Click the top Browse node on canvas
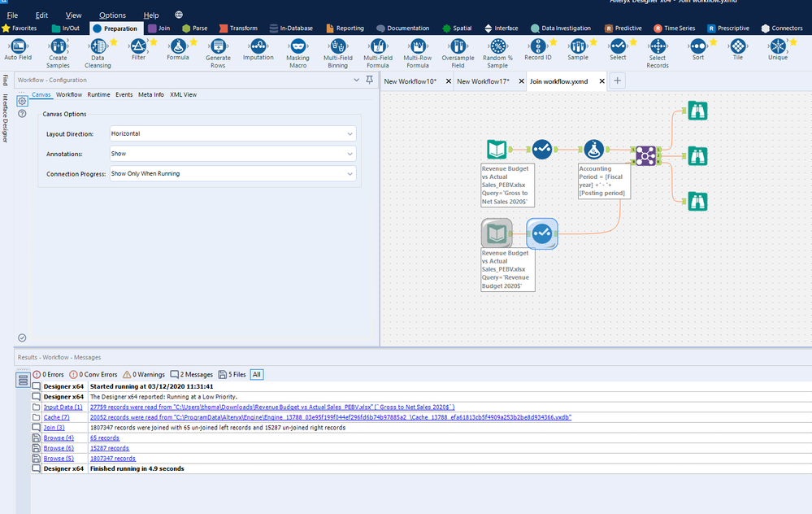This screenshot has height=514, width=812. pyautogui.click(x=697, y=111)
